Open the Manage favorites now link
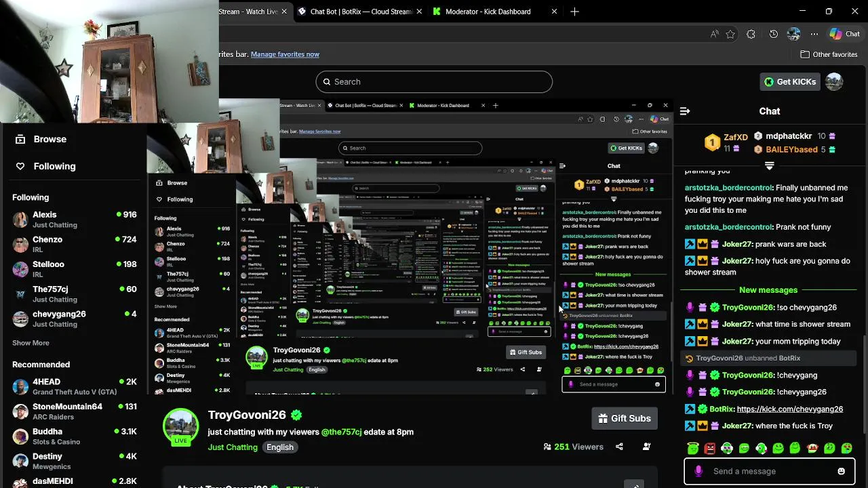 [x=285, y=54]
